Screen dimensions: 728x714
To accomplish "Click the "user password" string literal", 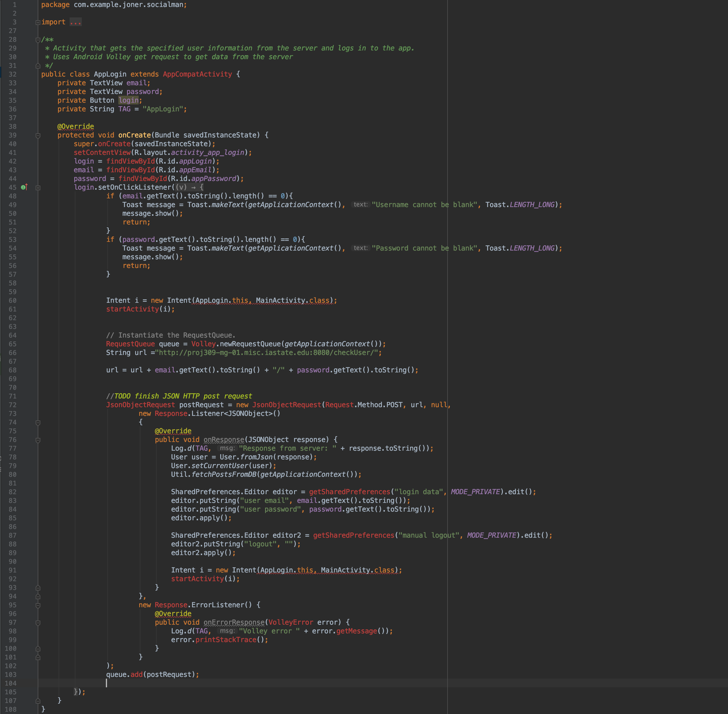I will coord(270,509).
